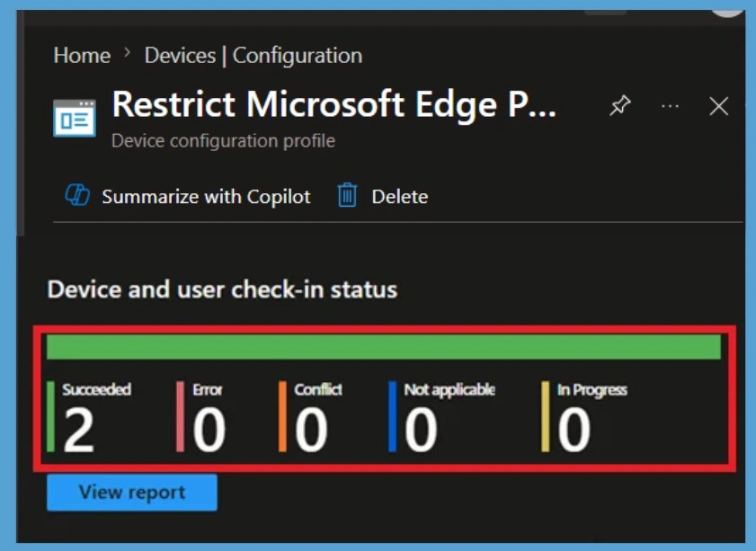Click the green check-in status bar
Image resolution: width=756 pixels, height=551 pixels.
[384, 347]
